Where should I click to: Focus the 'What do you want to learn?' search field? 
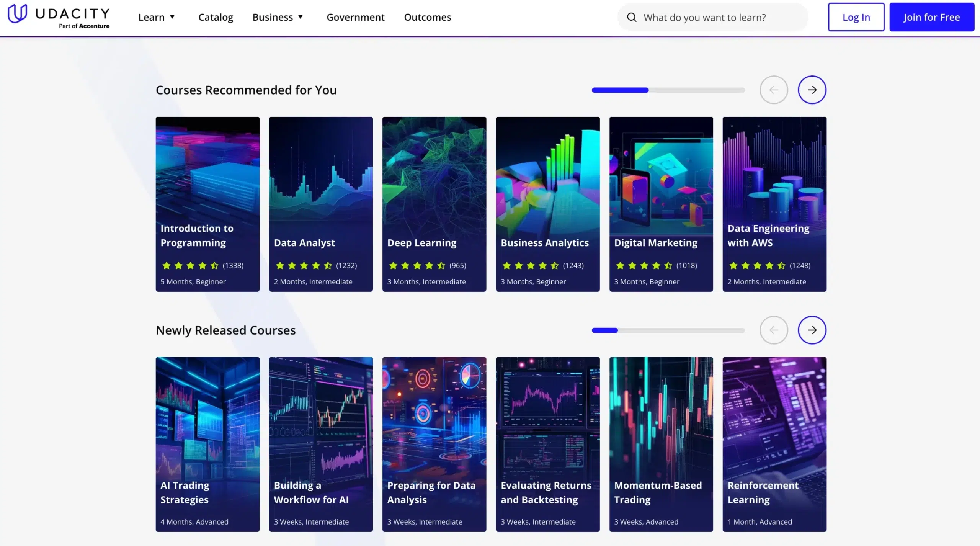(713, 17)
